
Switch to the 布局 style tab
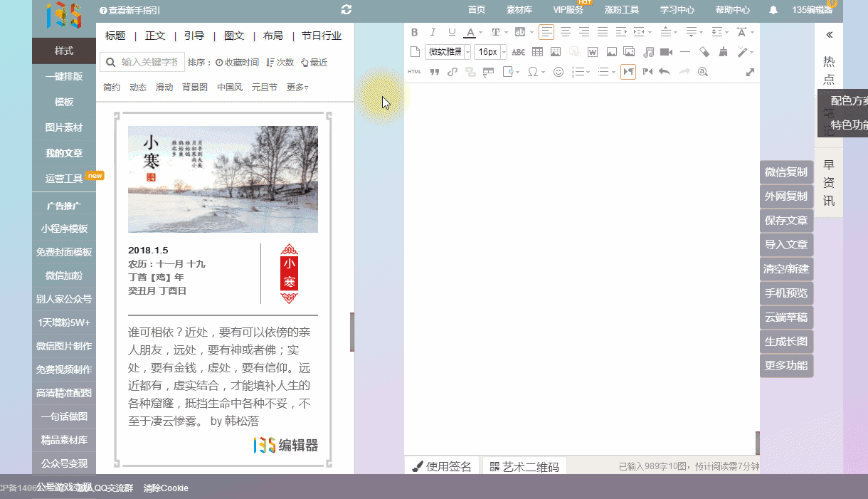[x=273, y=36]
